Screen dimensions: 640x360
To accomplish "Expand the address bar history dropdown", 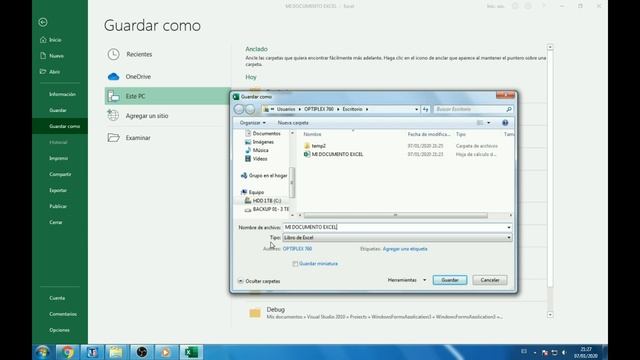I will point(416,109).
